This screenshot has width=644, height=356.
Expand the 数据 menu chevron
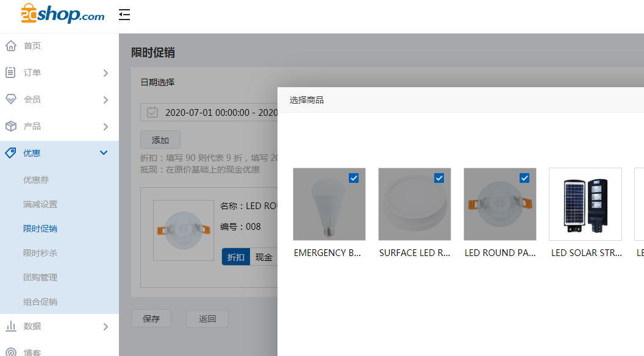106,327
